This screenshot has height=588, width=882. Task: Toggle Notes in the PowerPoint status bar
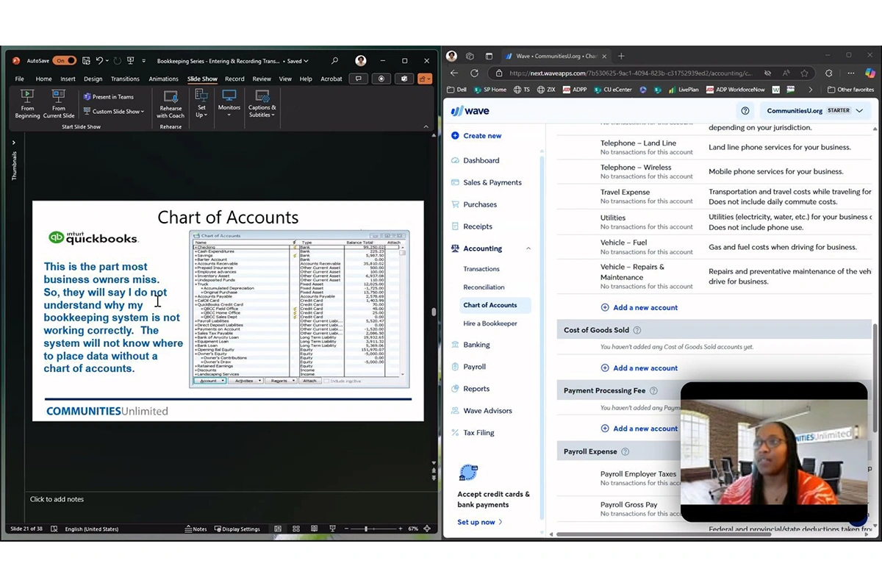pyautogui.click(x=196, y=529)
